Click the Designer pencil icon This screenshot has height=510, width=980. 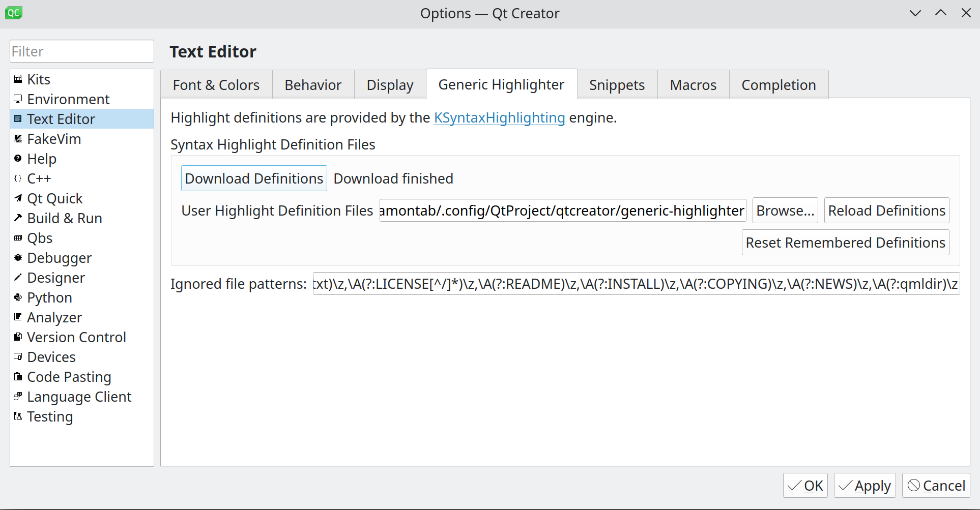click(x=18, y=278)
